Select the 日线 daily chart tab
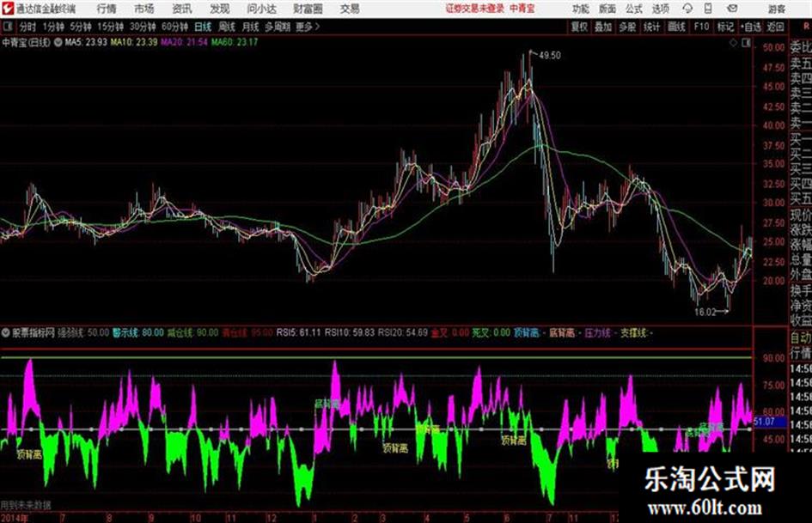Image resolution: width=812 pixels, height=523 pixels. (x=203, y=27)
